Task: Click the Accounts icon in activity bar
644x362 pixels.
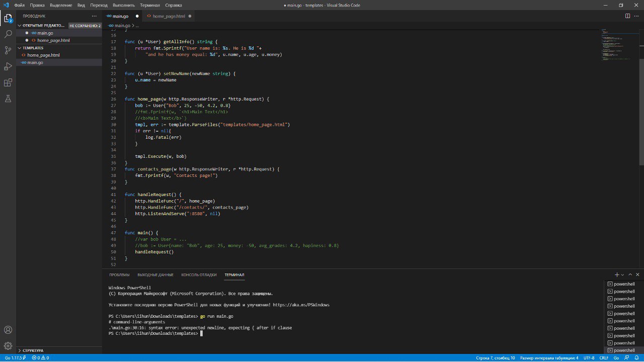Action: point(8,330)
